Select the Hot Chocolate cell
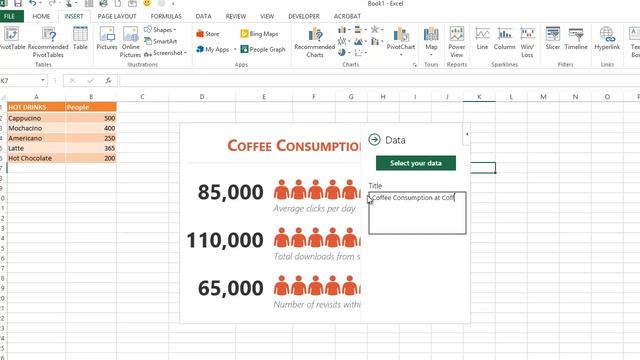This screenshot has height=360, width=640. tap(36, 158)
